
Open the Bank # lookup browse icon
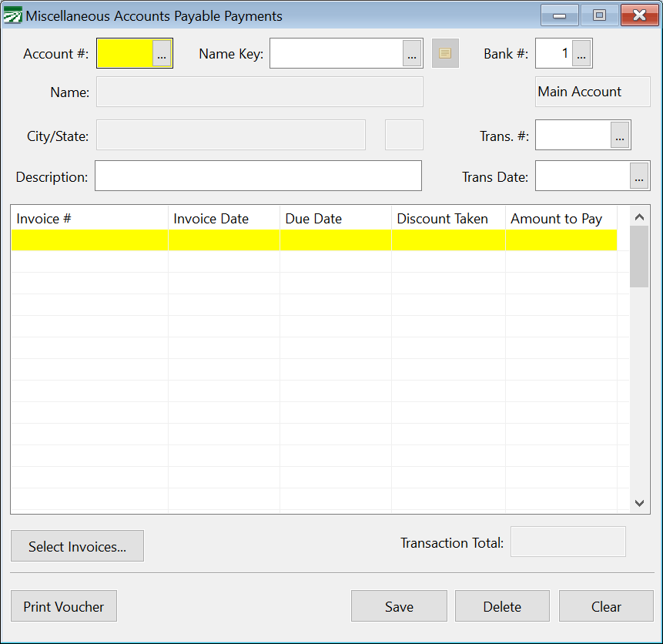(x=581, y=53)
